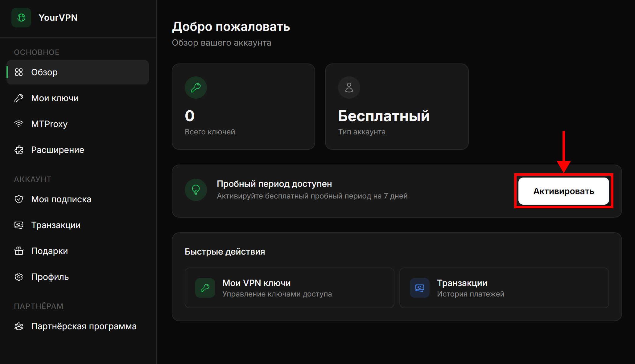Click the gear icon beside Профиль
Viewport: 635px width, 364px height.
(x=19, y=277)
